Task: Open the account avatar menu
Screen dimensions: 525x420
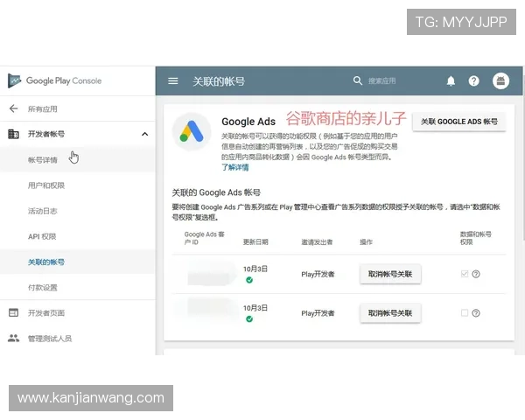Action: (500, 80)
